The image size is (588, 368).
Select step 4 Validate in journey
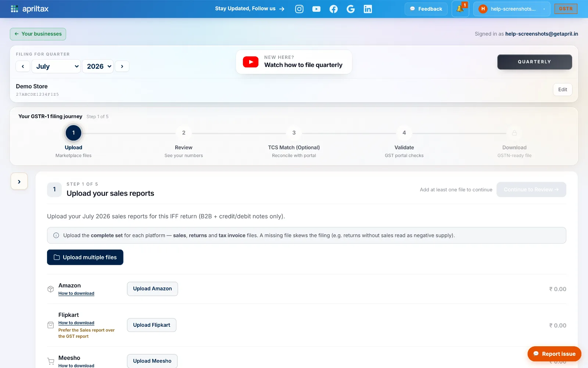click(x=404, y=133)
